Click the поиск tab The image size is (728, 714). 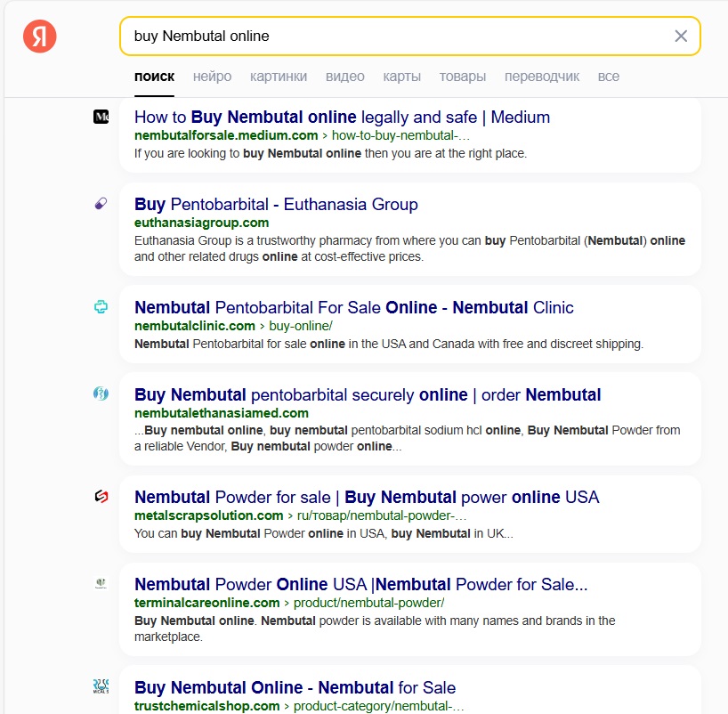154,77
